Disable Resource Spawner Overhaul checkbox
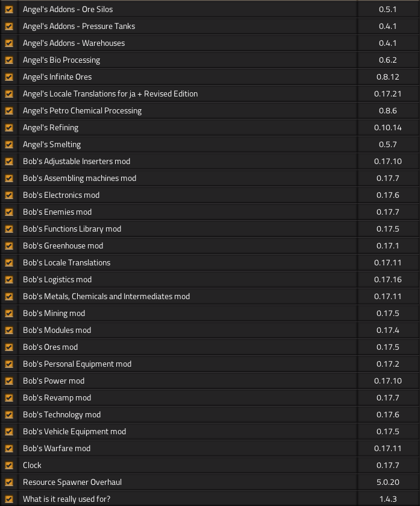Viewport: 420px width, 506px height. coord(9,482)
